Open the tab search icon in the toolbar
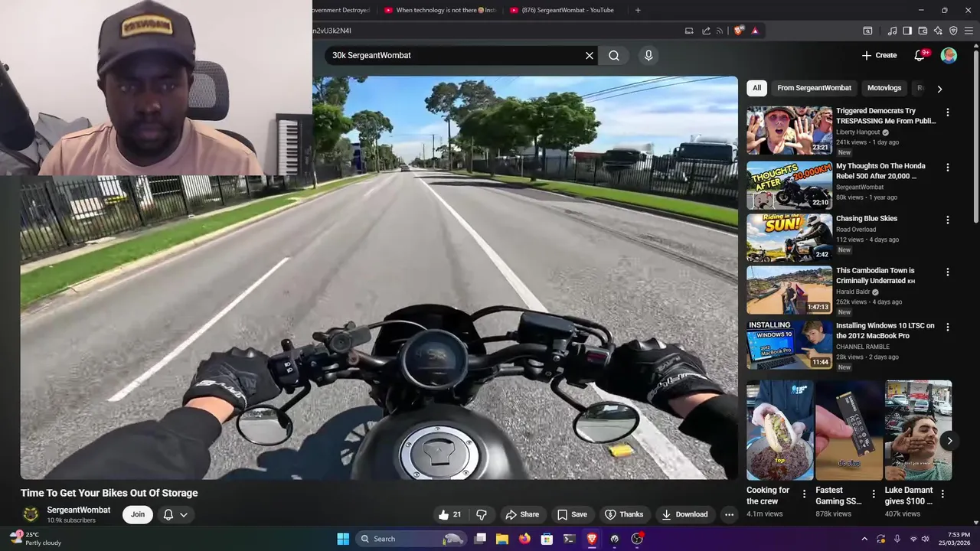Screen dimensions: 980x551 click(x=867, y=31)
